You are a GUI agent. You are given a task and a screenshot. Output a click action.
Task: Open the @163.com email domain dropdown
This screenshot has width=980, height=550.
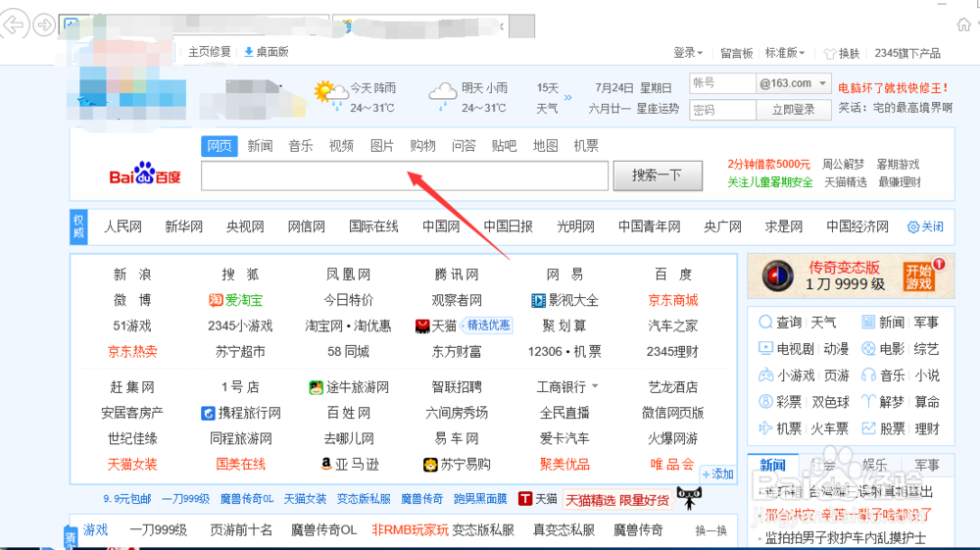tap(793, 83)
